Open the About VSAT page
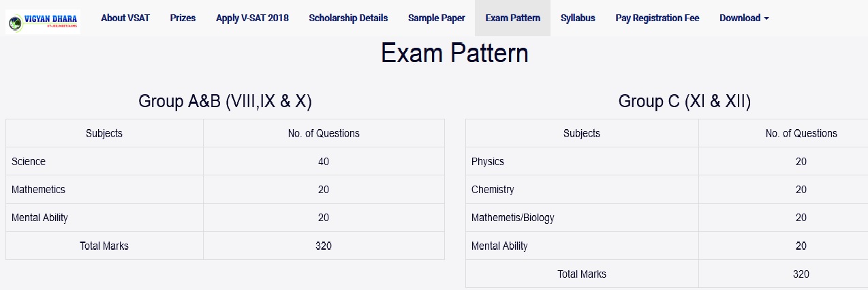 (125, 18)
